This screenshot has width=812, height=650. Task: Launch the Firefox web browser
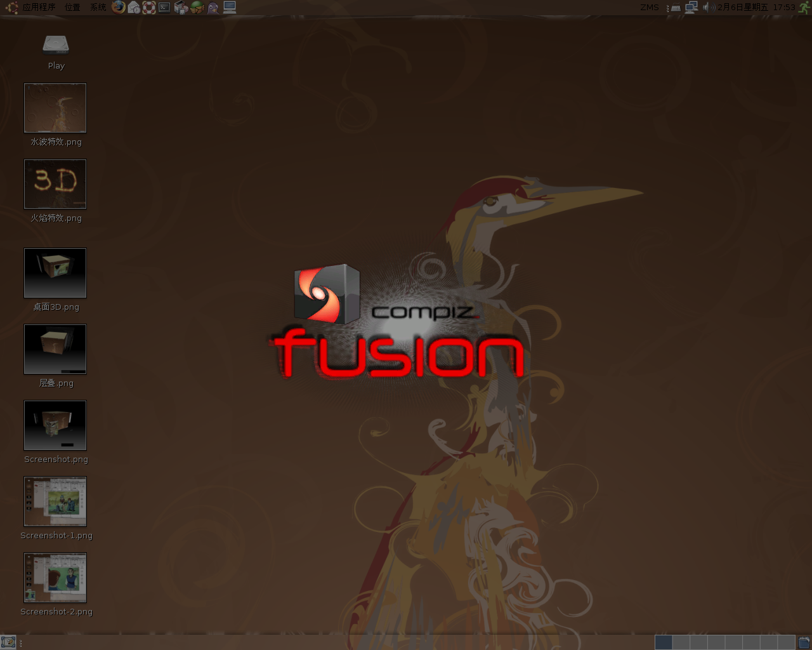(119, 8)
